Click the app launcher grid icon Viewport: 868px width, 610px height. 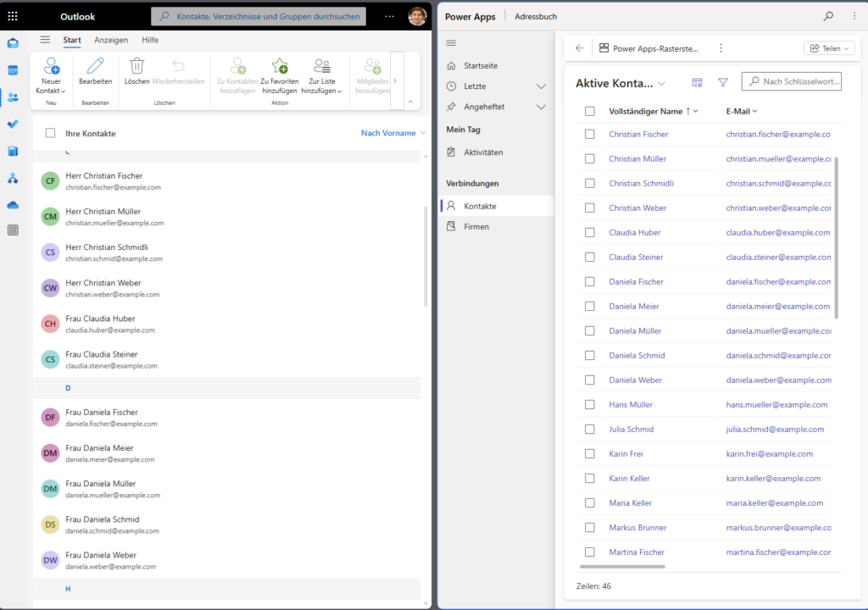(12, 15)
